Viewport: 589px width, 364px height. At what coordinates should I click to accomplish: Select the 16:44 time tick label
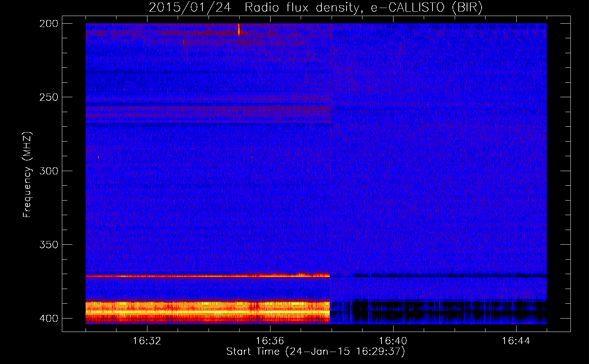[x=516, y=341]
